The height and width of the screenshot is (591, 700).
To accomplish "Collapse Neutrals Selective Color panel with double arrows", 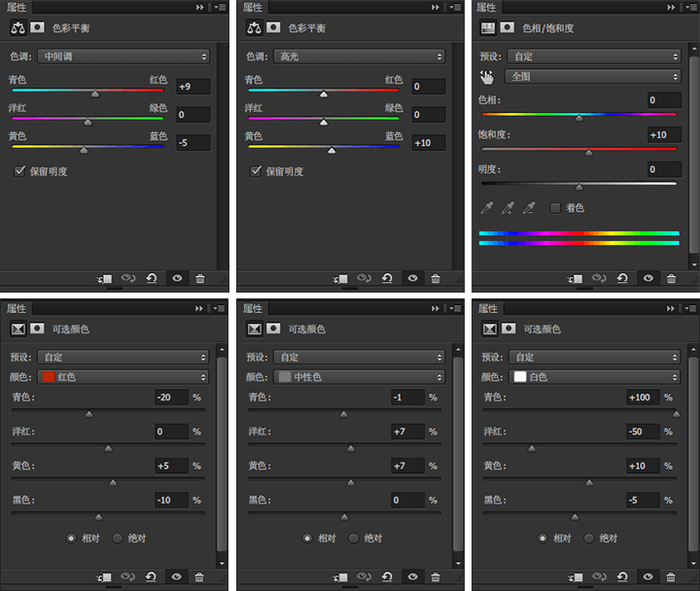I will (x=436, y=308).
